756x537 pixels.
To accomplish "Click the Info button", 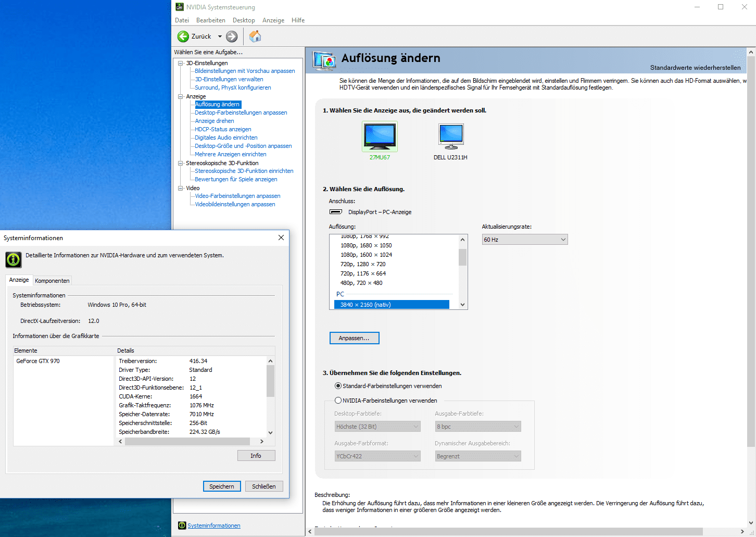I will (256, 456).
